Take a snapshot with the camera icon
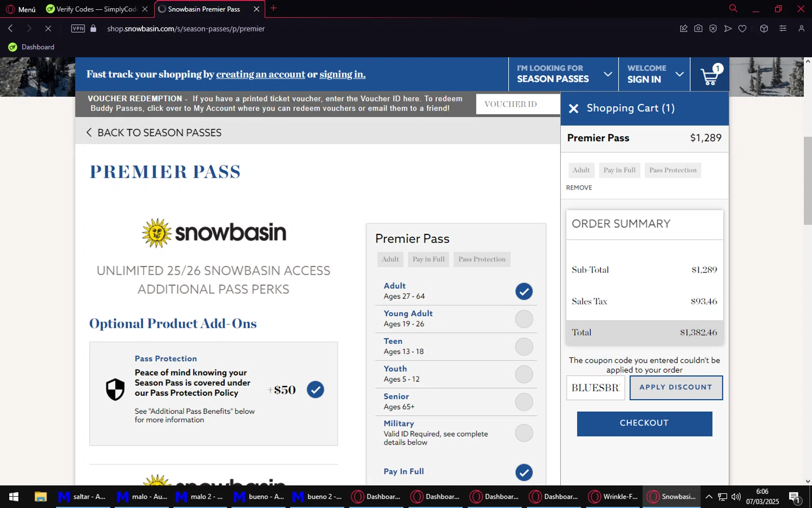Viewport: 812px width, 508px height. click(698, 29)
